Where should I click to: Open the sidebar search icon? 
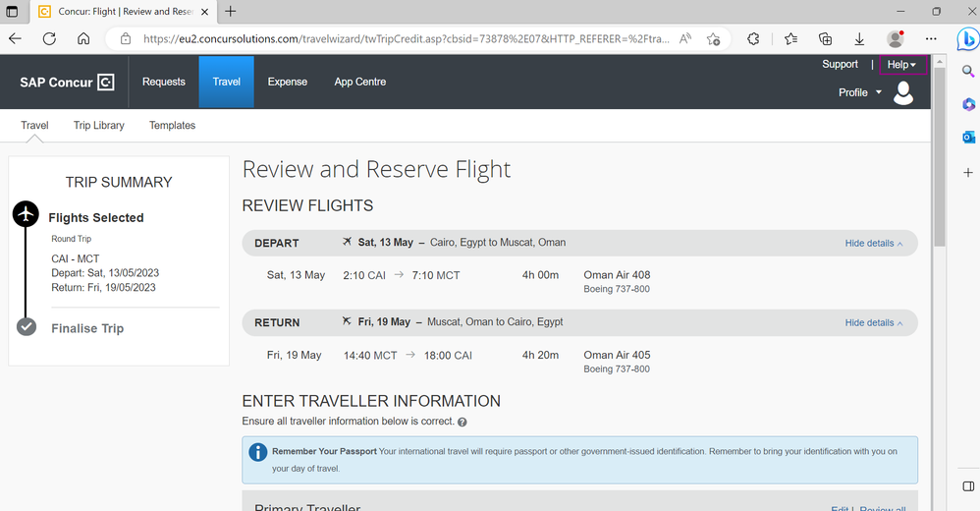pyautogui.click(x=968, y=72)
